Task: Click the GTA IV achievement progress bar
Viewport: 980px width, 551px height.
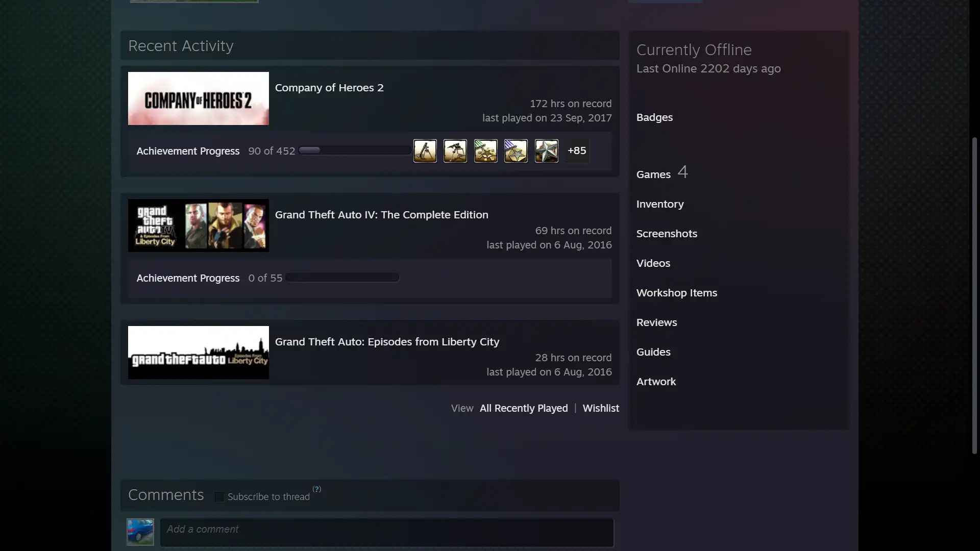Action: (342, 278)
